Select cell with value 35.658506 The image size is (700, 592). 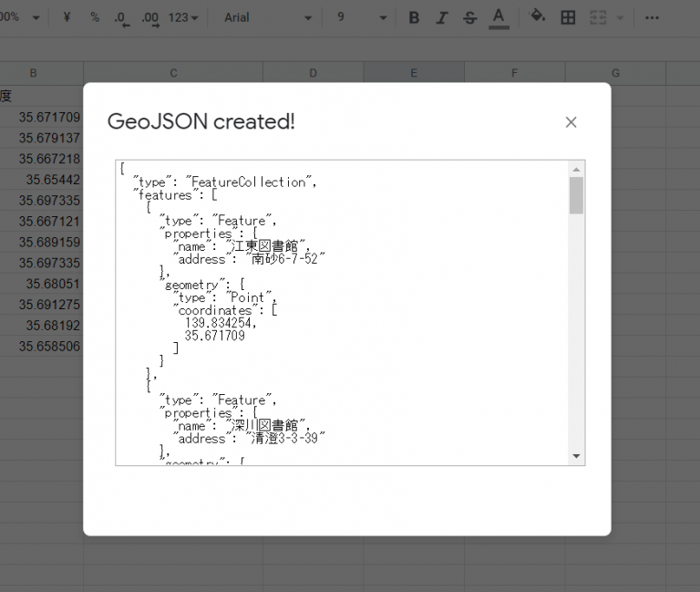coord(41,347)
